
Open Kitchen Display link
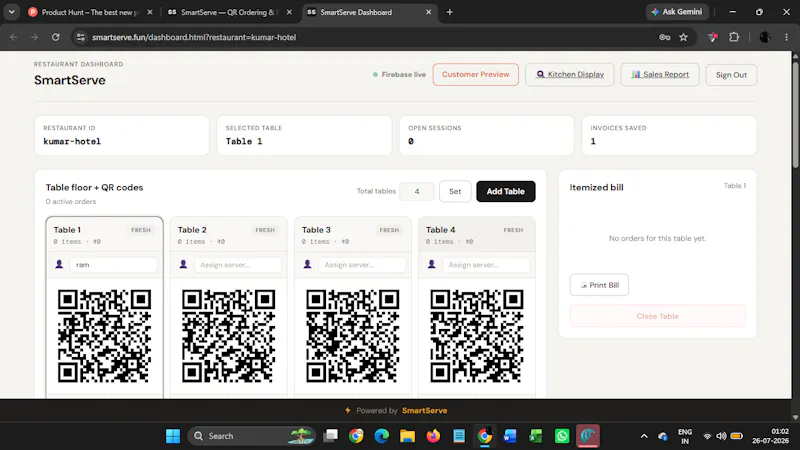(x=569, y=74)
